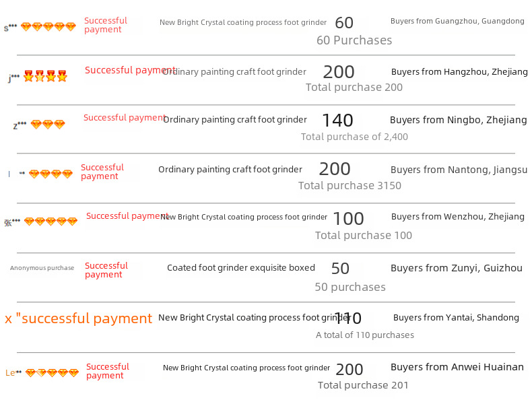This screenshot has width=532, height=404.
Task: Click diamond icons in the Nantong buyer row
Action: coord(51,174)
